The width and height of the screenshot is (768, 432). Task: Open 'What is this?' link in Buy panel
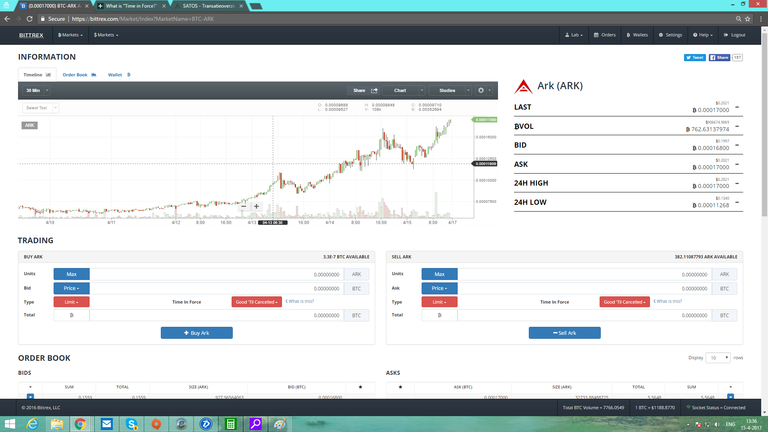pos(300,302)
